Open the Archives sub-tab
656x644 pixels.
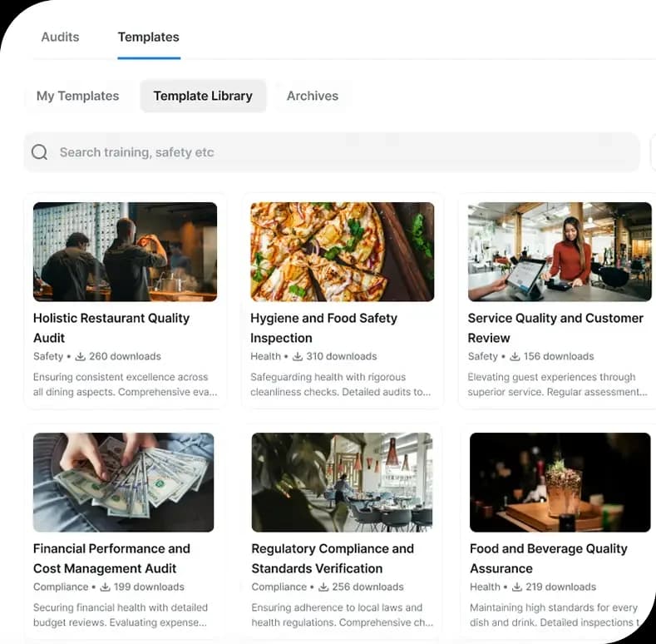[x=313, y=96]
